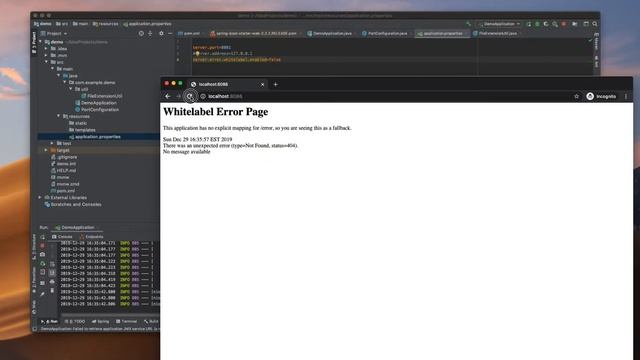640x360 pixels.
Task: Select .gitignore in the project tree
Action: point(67,157)
